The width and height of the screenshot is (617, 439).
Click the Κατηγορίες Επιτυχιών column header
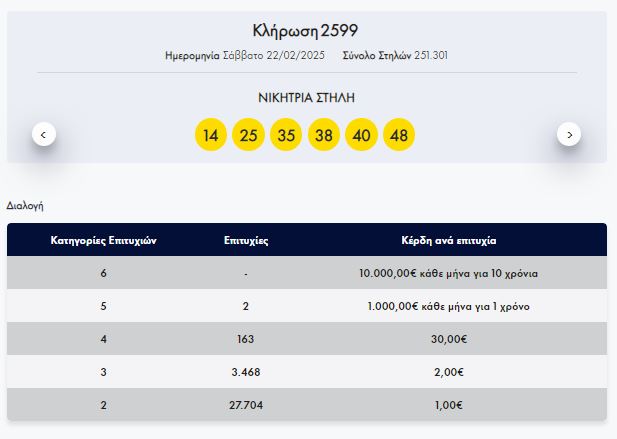104,241
